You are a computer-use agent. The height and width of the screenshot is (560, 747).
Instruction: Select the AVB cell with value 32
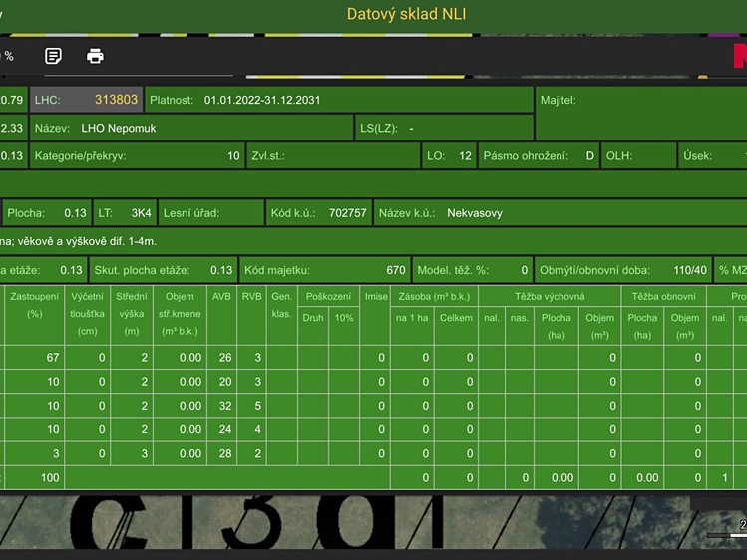point(221,406)
